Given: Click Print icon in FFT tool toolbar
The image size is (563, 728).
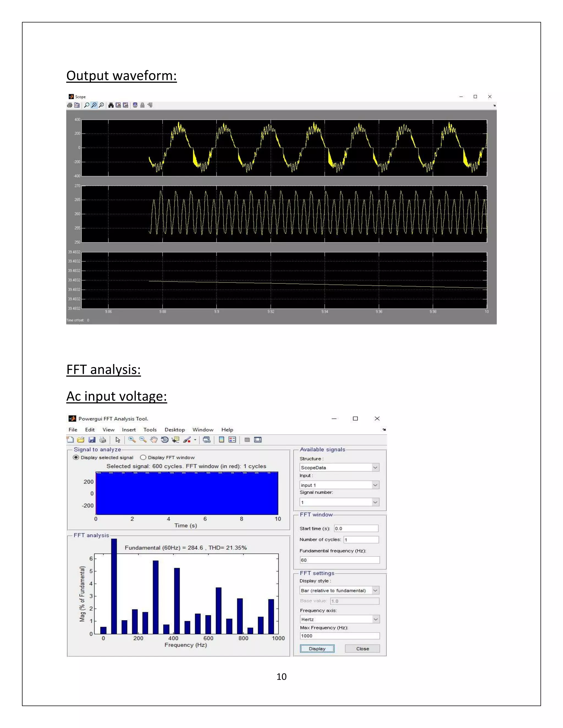Looking at the screenshot, I should point(103,440).
